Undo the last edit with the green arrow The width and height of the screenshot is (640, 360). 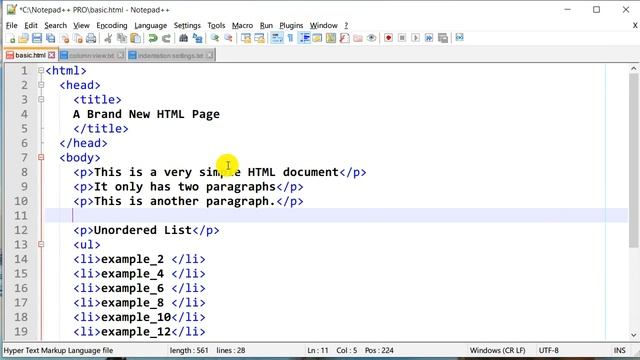pyautogui.click(x=153, y=38)
